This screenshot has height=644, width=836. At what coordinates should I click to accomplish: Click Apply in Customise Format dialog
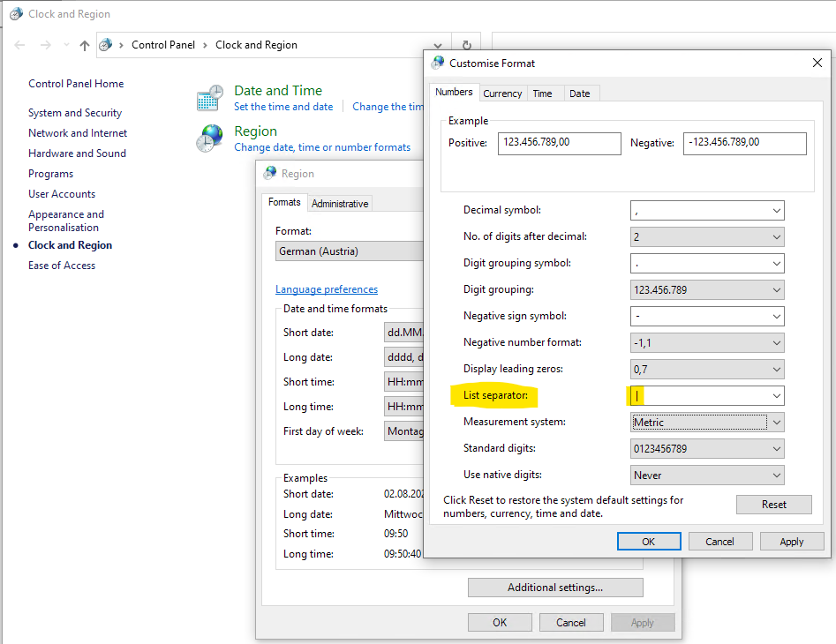point(791,542)
